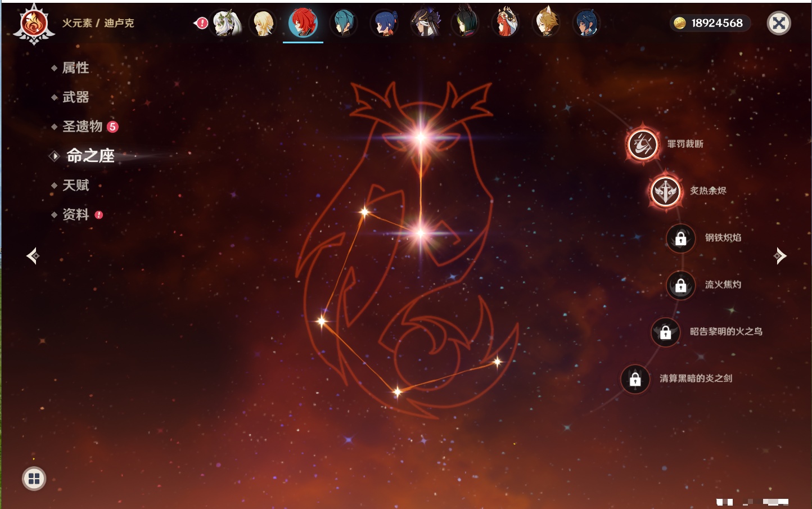Click the 18924568 Mora balance
This screenshot has width=812, height=509.
coord(717,23)
